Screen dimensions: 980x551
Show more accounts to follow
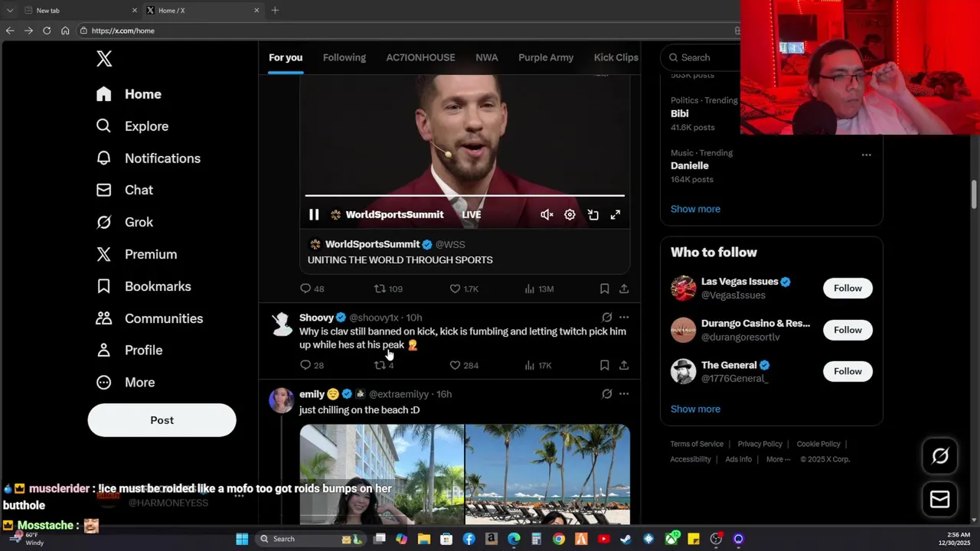(695, 409)
